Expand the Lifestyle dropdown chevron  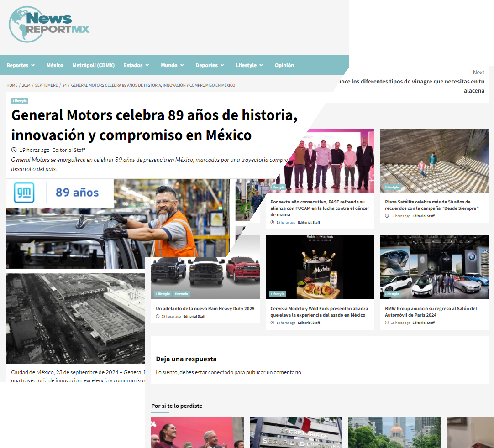(261, 65)
